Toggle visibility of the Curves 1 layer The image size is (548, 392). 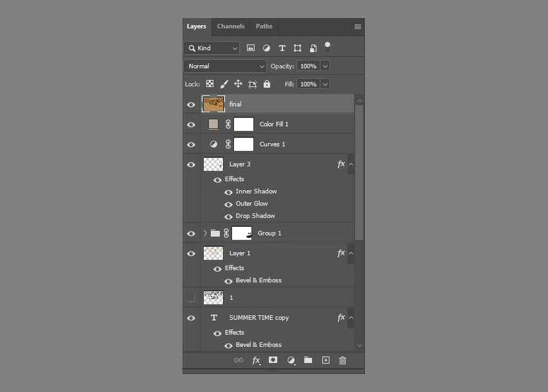click(x=191, y=144)
